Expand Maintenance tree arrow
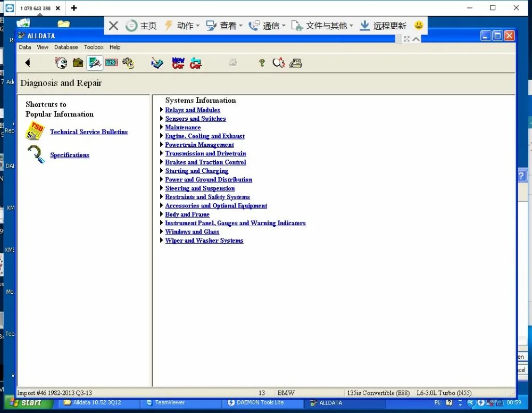 coord(162,127)
